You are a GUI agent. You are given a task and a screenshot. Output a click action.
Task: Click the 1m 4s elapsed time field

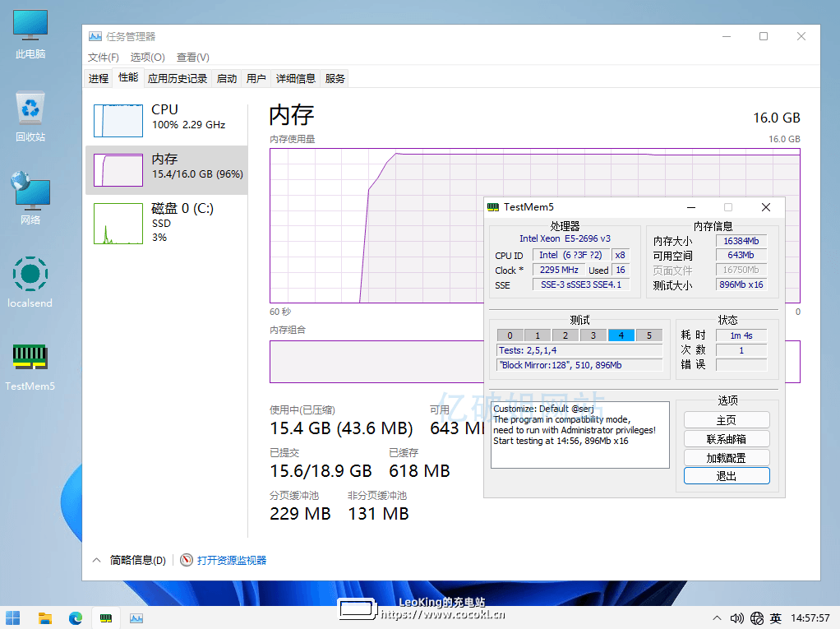click(x=741, y=335)
